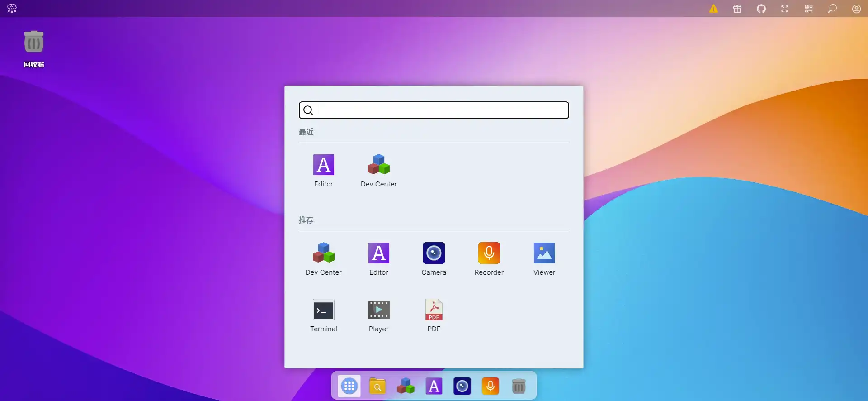Image resolution: width=868 pixels, height=401 pixels.
Task: Click the Camera icon in the dock
Action: 462,386
